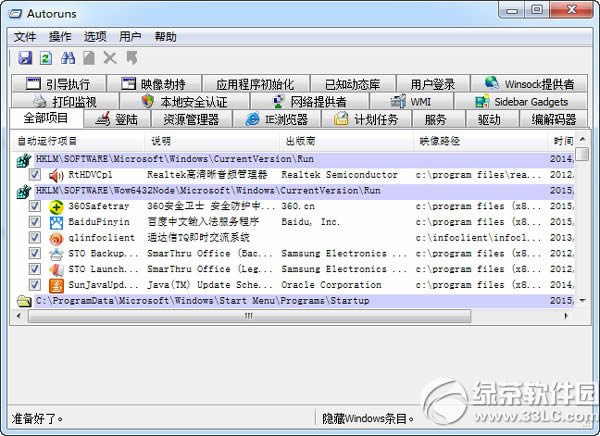Viewport: 600px width, 436px height.
Task: Uncheck the SunJavaUpd autorun entry
Action: [34, 284]
